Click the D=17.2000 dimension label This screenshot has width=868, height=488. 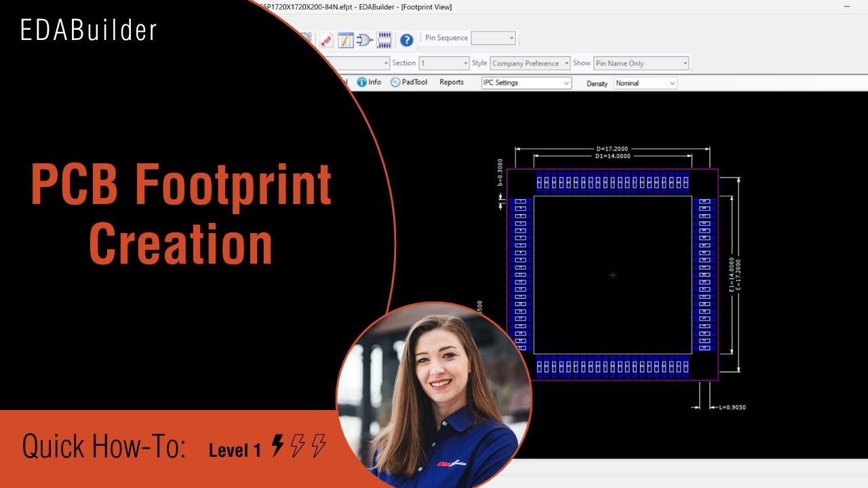click(x=613, y=148)
